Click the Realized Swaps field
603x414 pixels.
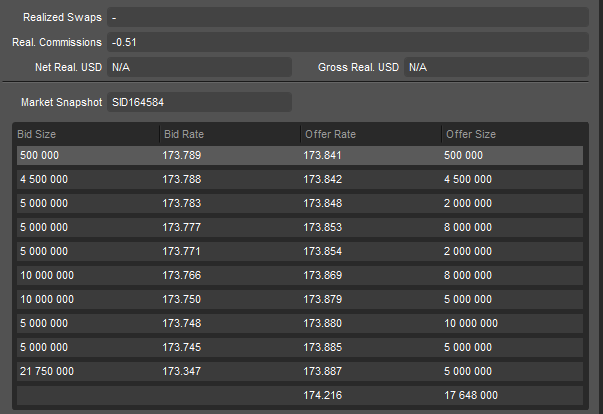pyautogui.click(x=348, y=17)
